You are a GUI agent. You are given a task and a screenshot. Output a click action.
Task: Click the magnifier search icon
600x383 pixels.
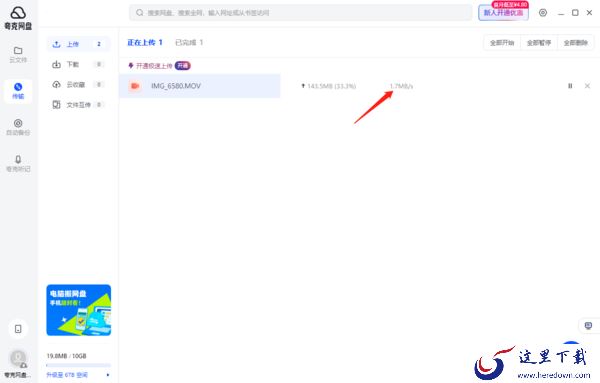(x=140, y=13)
